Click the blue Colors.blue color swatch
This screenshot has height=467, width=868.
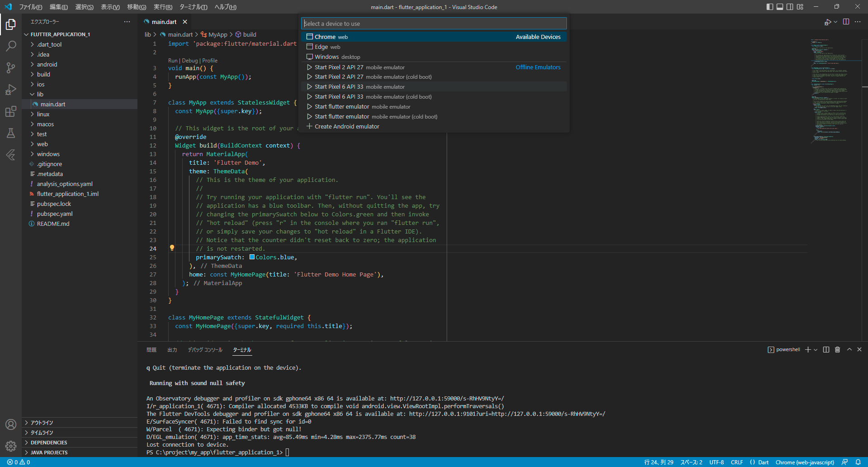[252, 257]
